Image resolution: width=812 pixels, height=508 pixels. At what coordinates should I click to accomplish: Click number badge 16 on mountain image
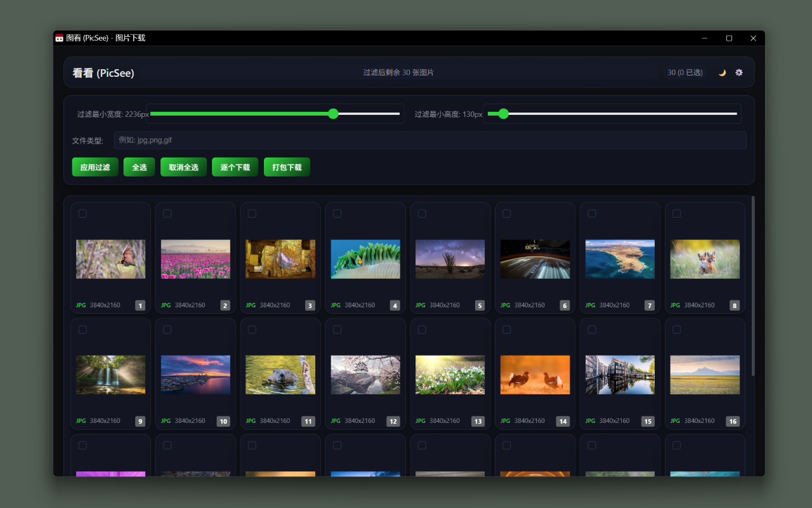[733, 421]
